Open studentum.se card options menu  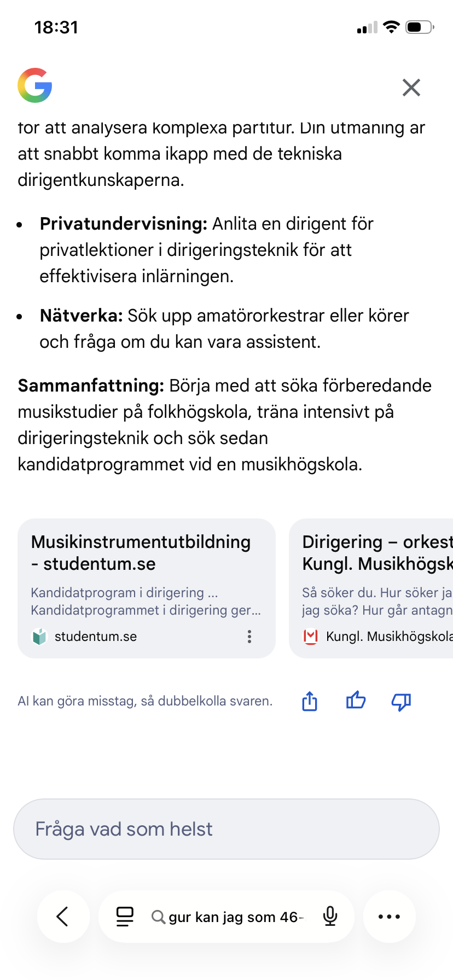(x=249, y=637)
